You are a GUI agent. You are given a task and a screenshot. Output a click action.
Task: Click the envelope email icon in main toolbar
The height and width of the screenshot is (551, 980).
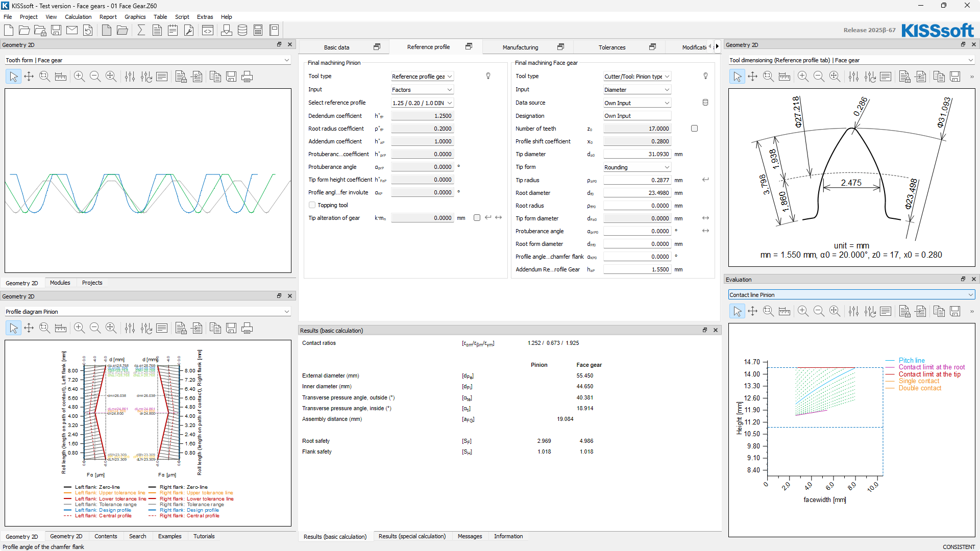click(x=72, y=30)
